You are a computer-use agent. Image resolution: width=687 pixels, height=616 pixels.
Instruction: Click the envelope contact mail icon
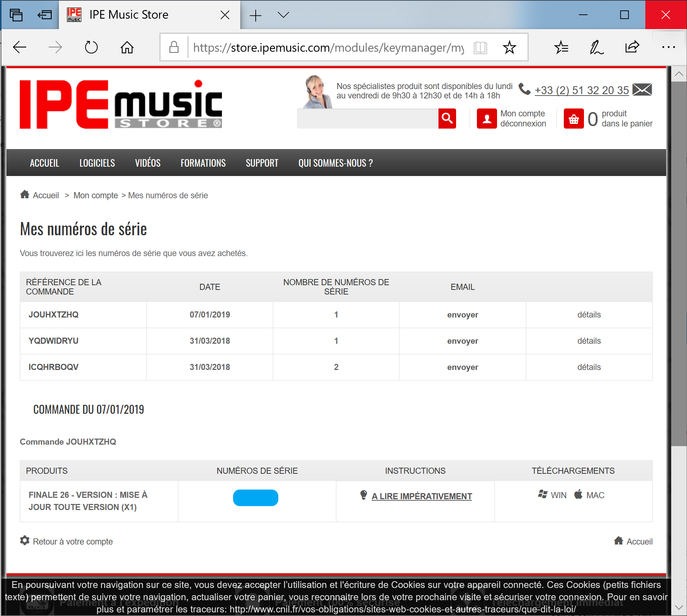click(x=642, y=89)
